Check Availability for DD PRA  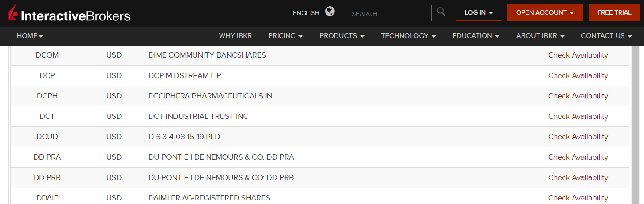coord(578,157)
